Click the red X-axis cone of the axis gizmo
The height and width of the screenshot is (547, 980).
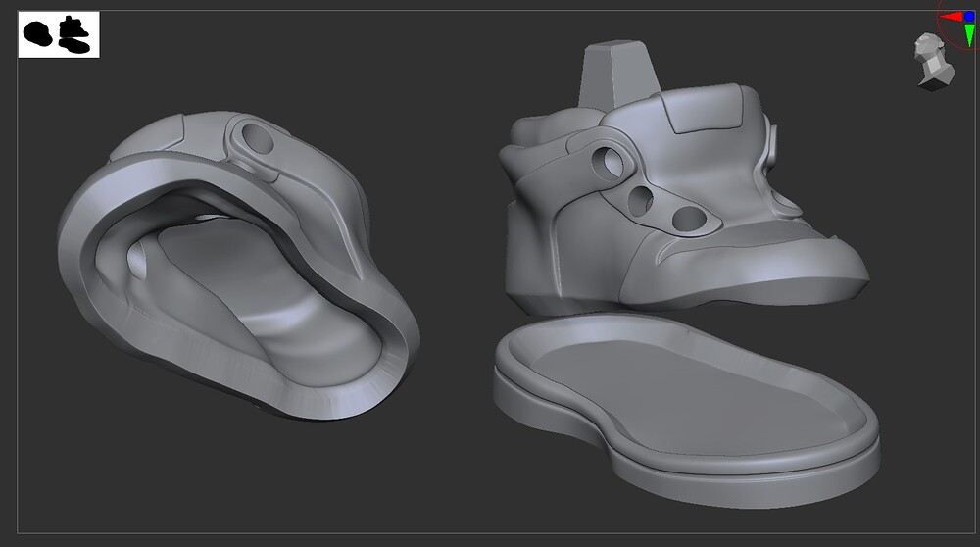coord(952,17)
